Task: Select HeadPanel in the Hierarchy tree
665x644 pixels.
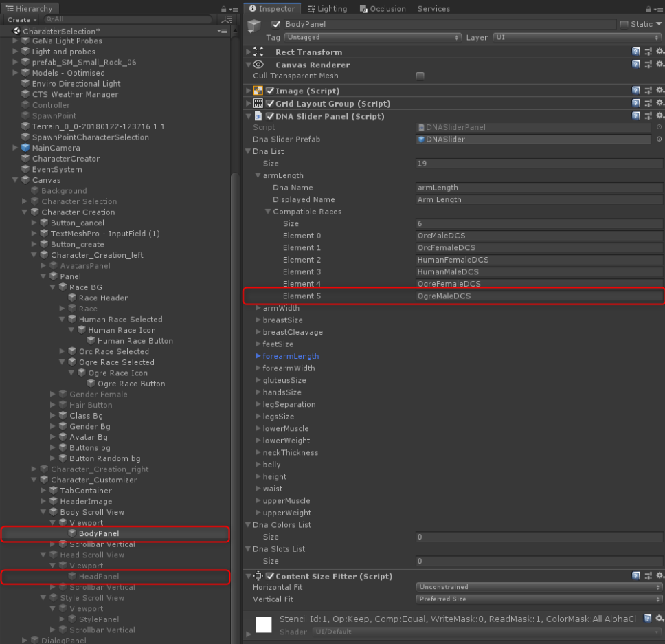Action: click(98, 576)
